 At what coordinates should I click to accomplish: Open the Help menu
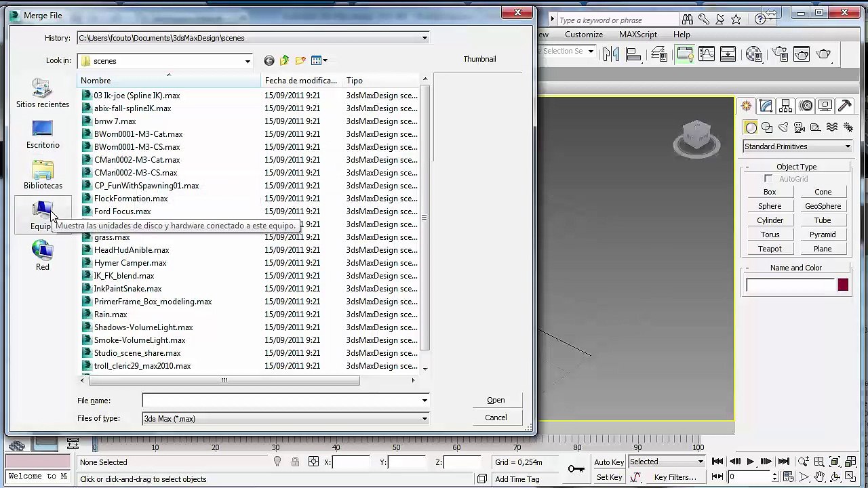click(682, 35)
